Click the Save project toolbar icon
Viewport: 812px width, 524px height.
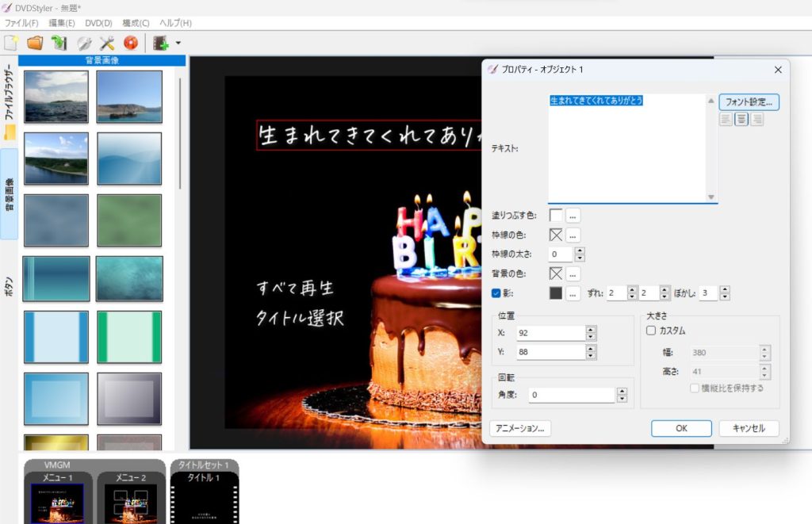[59, 43]
